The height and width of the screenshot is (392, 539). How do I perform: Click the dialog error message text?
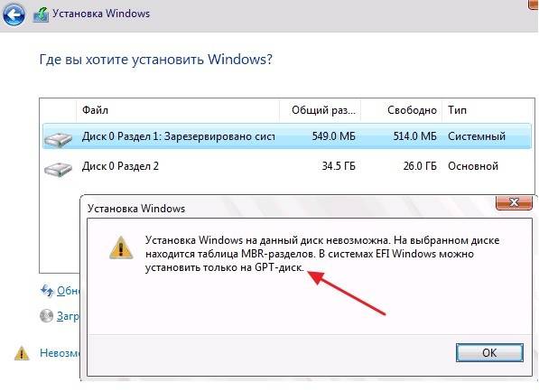322,254
